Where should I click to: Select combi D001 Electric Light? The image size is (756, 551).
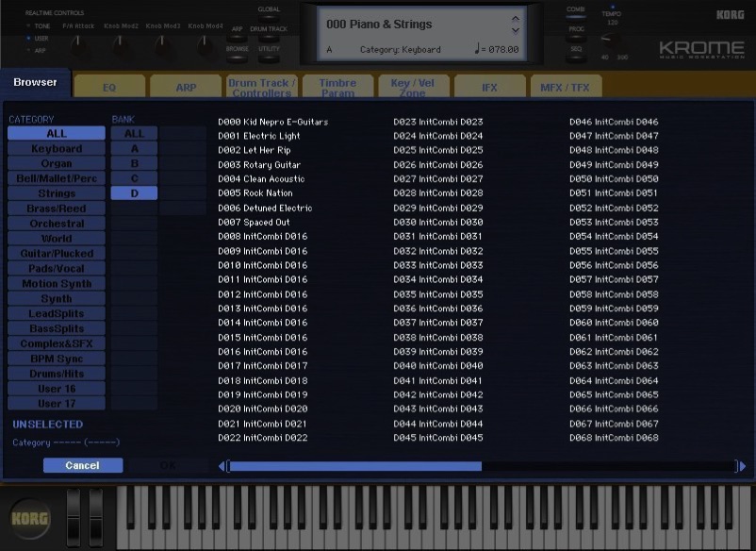[x=259, y=136]
